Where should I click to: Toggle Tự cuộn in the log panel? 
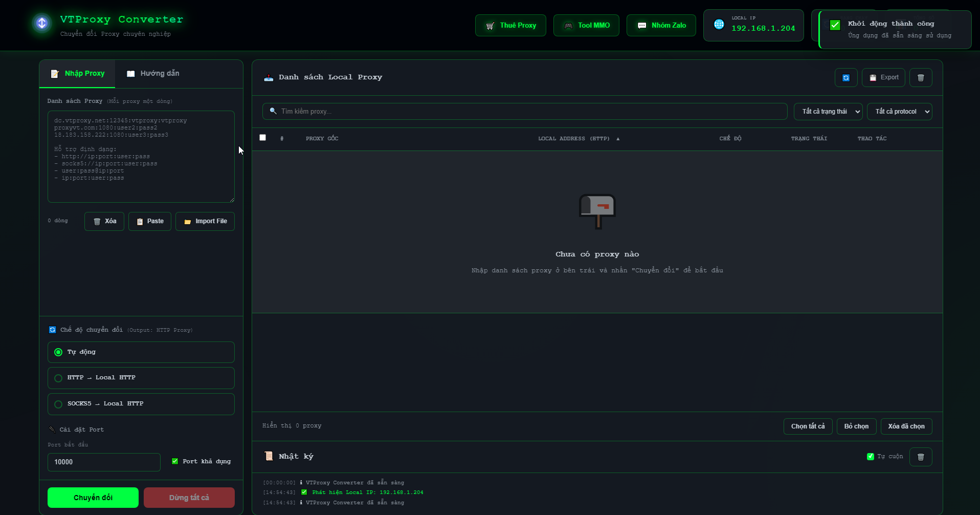[870, 457]
